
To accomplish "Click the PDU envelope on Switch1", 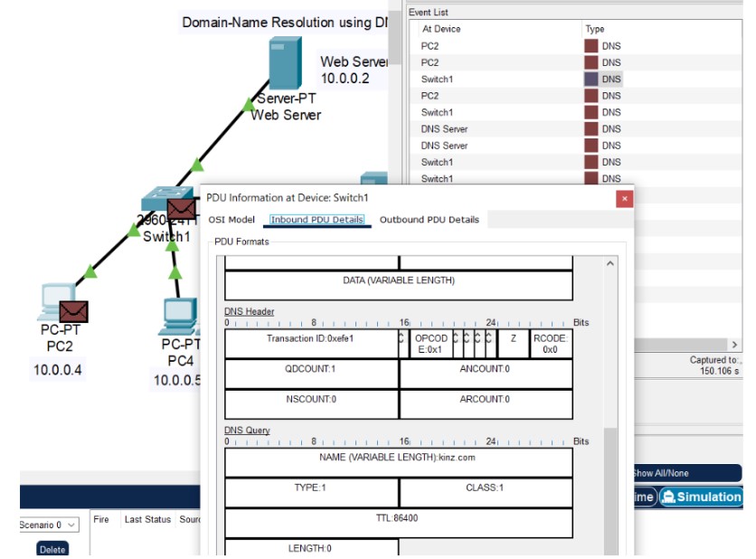I will (x=181, y=209).
